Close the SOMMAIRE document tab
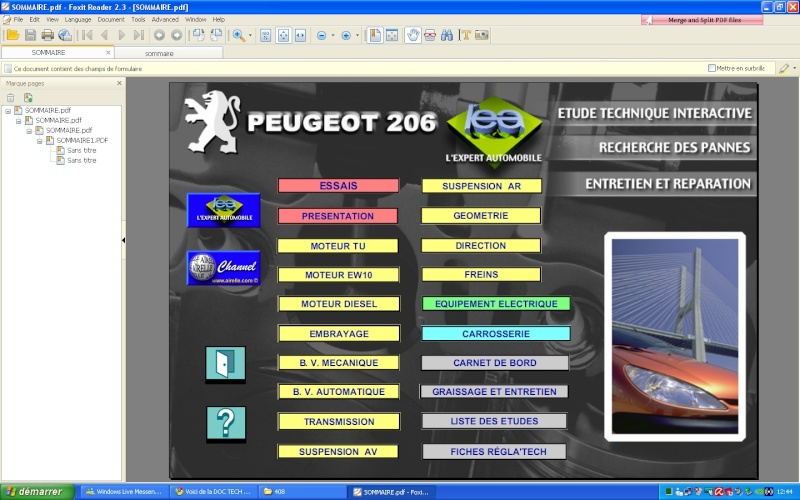The image size is (800, 500). point(108,52)
